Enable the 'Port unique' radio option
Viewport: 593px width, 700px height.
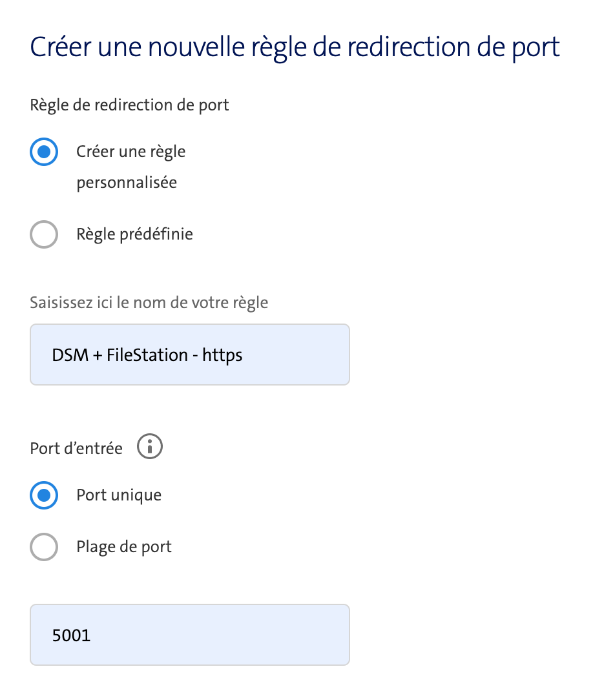pos(44,495)
